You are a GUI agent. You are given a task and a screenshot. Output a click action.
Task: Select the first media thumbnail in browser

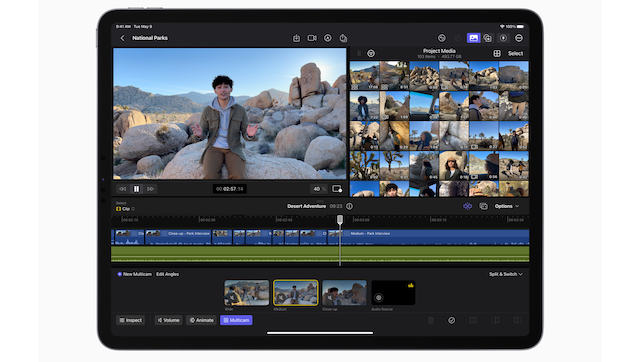pyautogui.click(x=364, y=76)
